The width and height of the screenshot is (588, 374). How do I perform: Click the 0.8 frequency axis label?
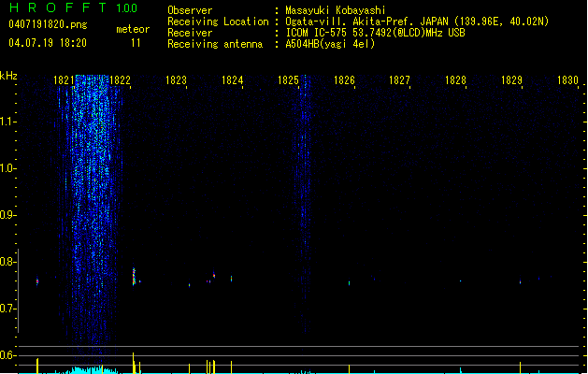coord(7,262)
